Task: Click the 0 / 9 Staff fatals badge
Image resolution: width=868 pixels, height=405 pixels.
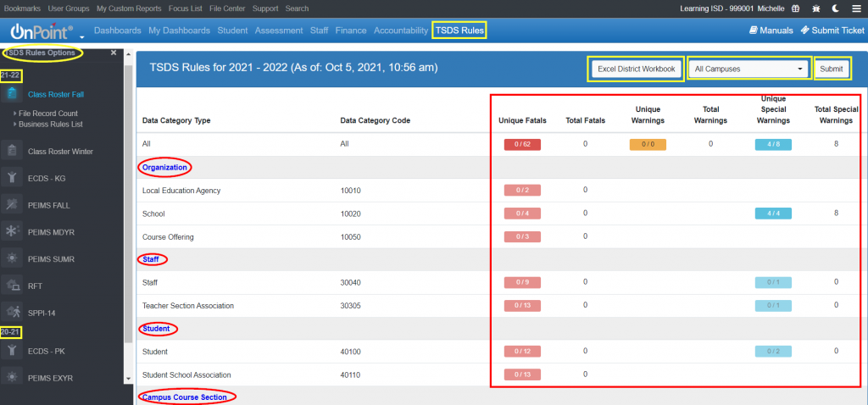Action: point(522,282)
